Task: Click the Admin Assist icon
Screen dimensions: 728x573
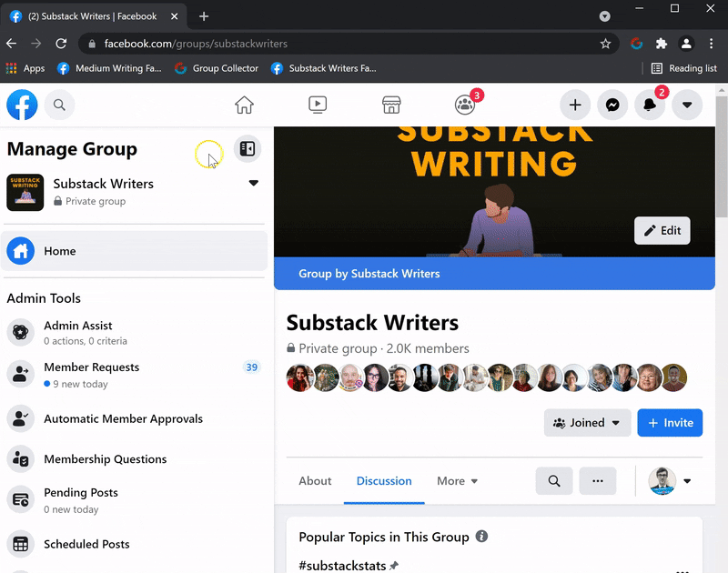Action: tap(20, 332)
